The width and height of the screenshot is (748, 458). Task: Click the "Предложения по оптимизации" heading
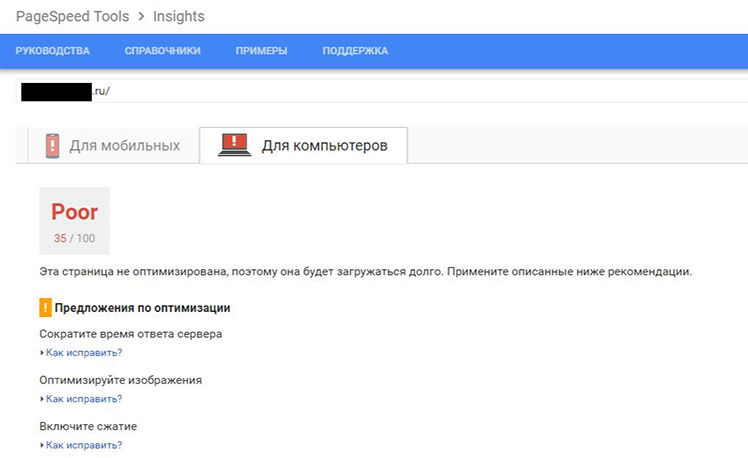click(x=142, y=308)
